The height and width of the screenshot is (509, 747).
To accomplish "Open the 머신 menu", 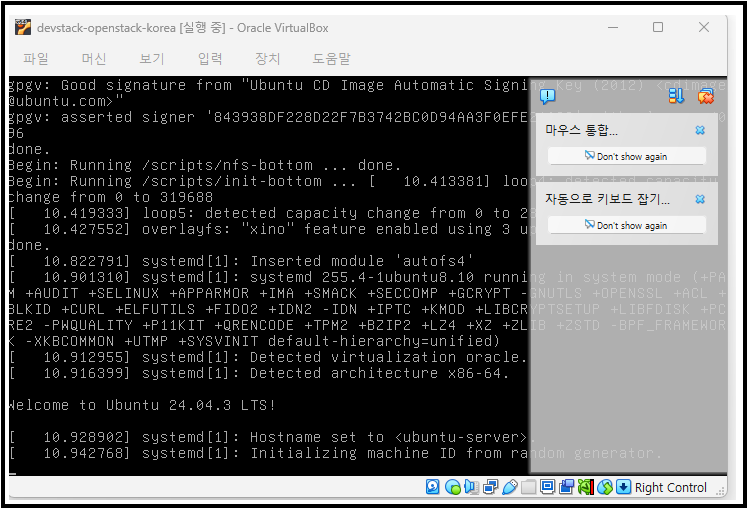I will click(x=94, y=59).
